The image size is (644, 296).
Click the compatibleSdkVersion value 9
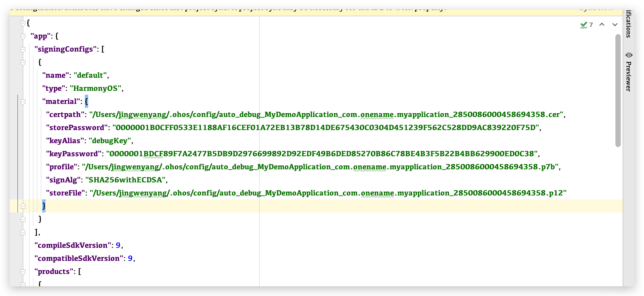point(130,258)
